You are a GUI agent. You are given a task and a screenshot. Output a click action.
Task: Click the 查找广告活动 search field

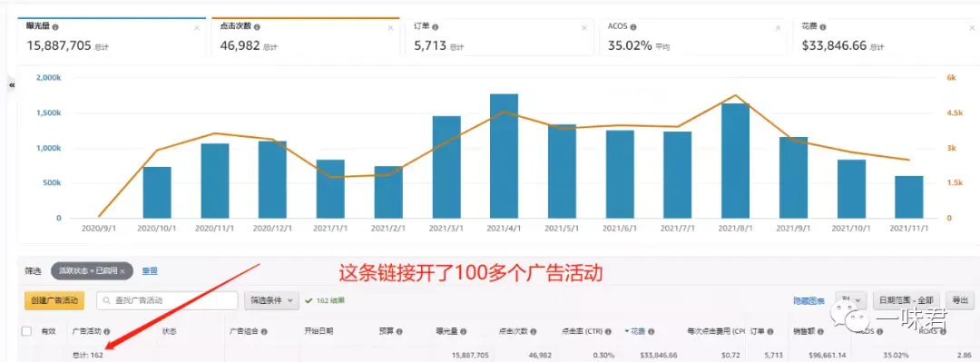pyautogui.click(x=167, y=300)
